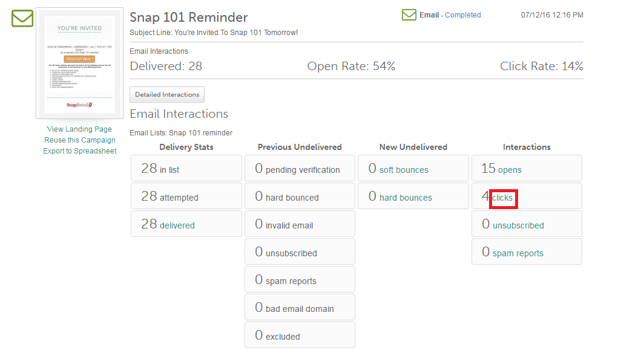Click the large green envelope icon
The width and height of the screenshot is (644, 356).
click(x=22, y=19)
